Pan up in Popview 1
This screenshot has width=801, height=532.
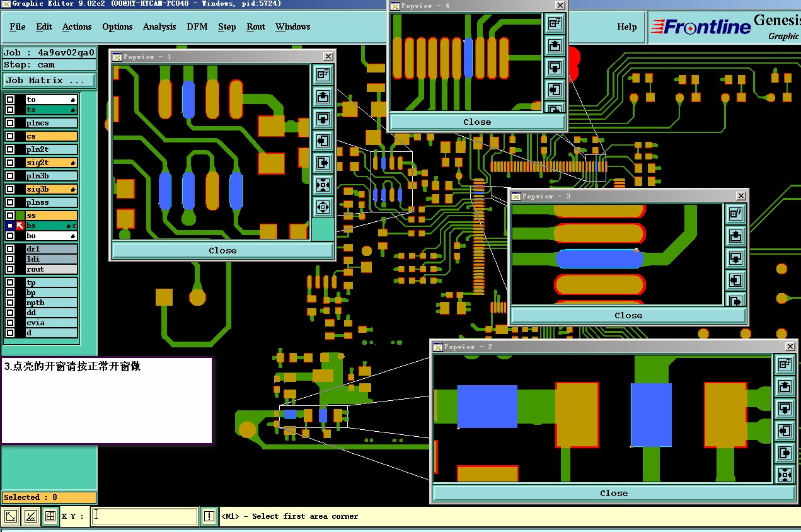point(323,96)
